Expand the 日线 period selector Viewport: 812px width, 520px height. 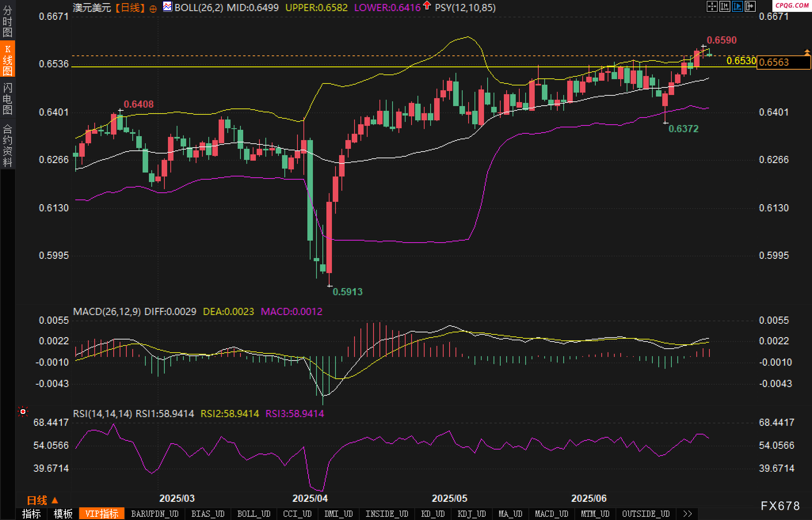point(42,501)
